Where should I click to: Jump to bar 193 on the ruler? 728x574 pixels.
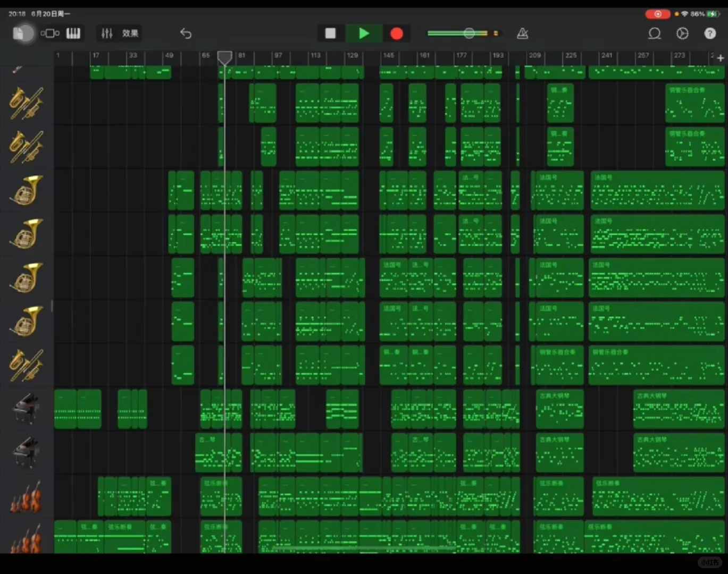pyautogui.click(x=498, y=55)
